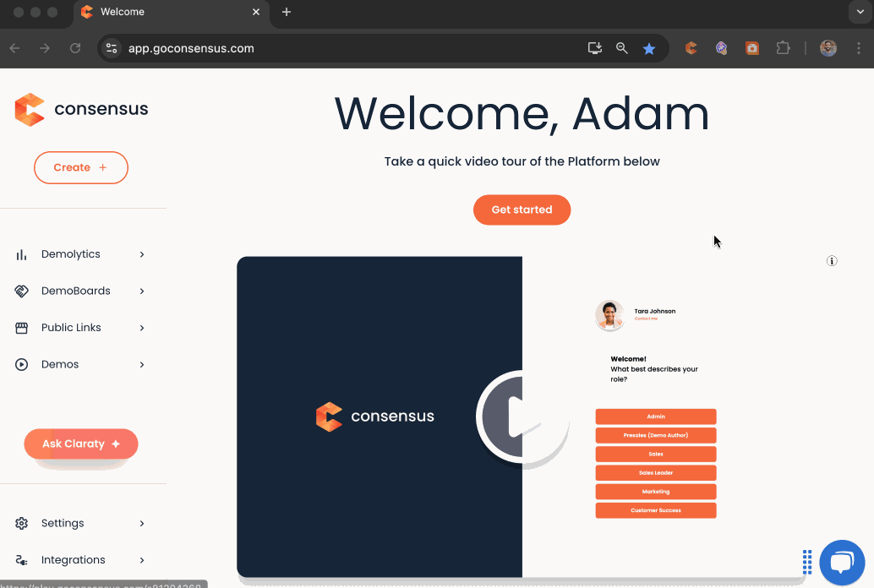Click the Create button
Viewport: 874px width, 588px height.
[x=81, y=168]
